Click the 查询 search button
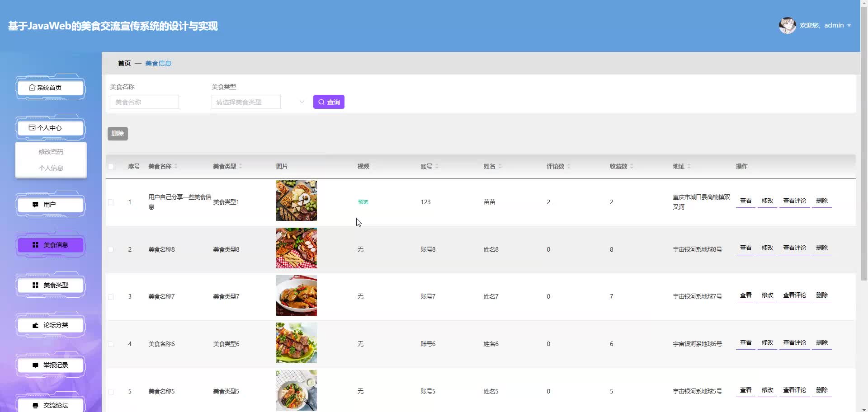868x412 pixels. 329,102
